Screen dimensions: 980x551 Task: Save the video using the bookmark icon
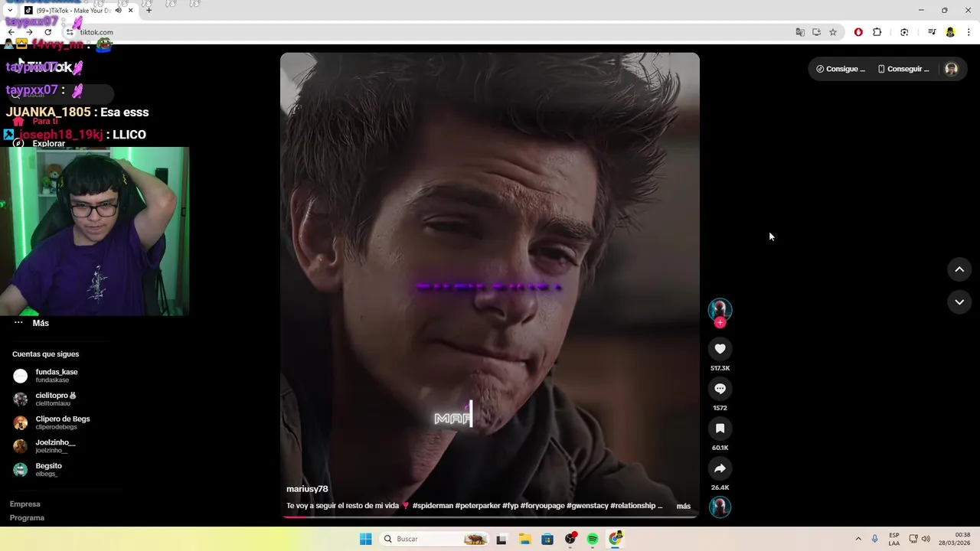click(720, 429)
